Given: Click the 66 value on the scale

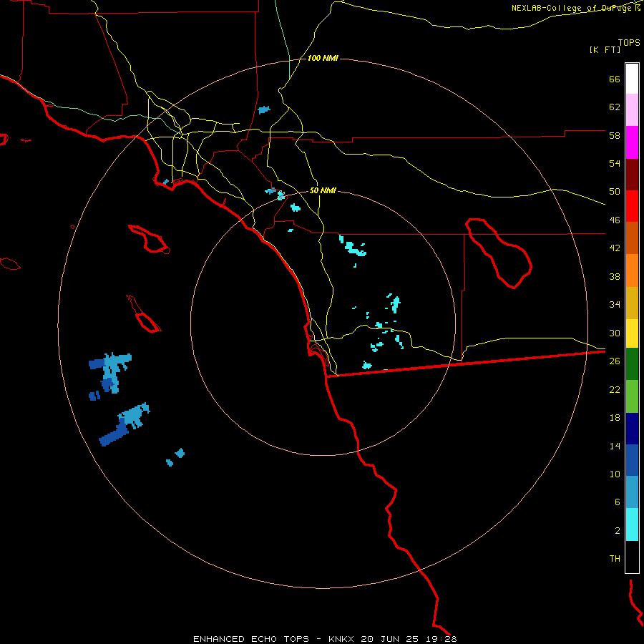Looking at the screenshot, I should pos(615,79).
